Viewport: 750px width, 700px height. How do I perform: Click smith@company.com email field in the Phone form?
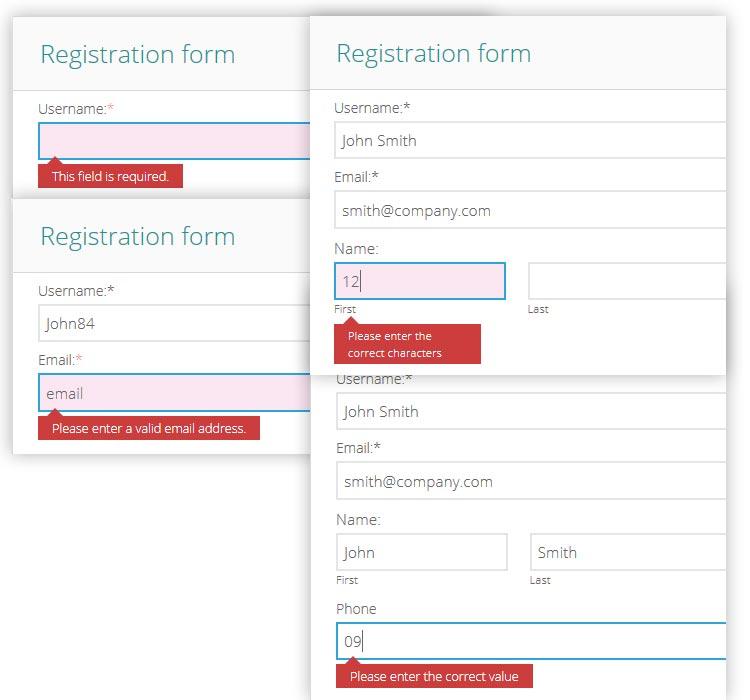tap(532, 481)
